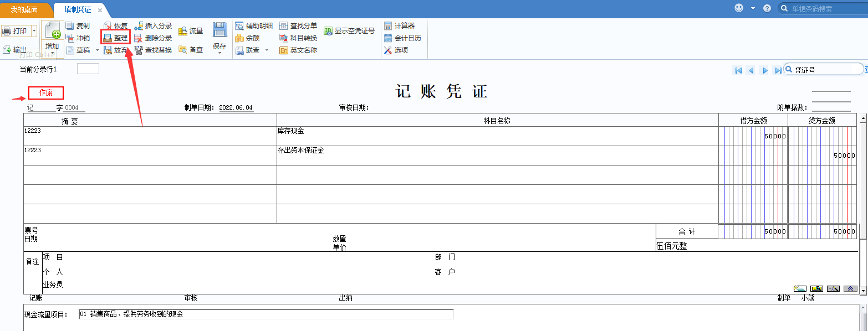Click the 显示空凭证号 button
868x331 pixels.
point(349,31)
